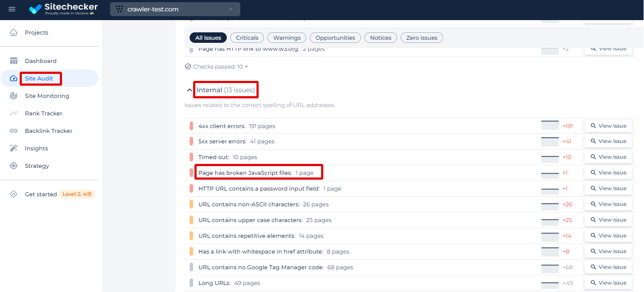View issue for 4xx client errors
Screen dimensions: 644x292
[608, 126]
